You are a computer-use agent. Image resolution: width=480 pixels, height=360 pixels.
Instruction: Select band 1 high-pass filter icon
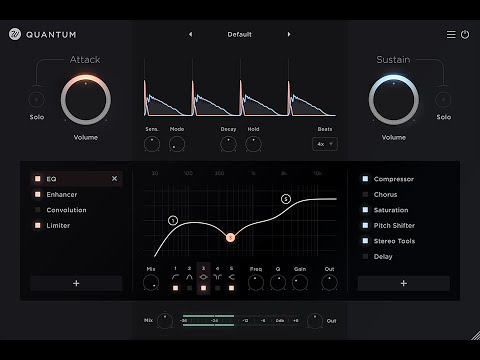(x=175, y=277)
